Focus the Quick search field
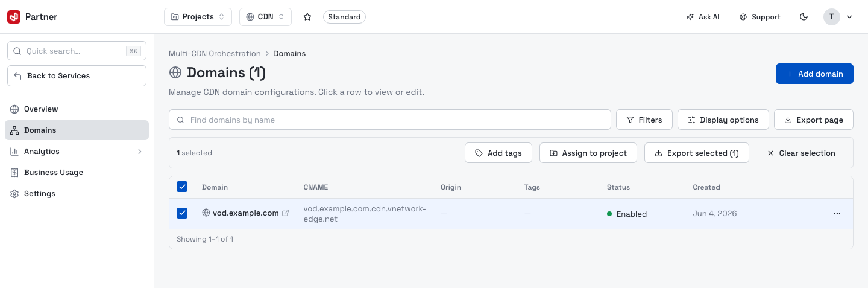Viewport: 868px width, 288px height. point(77,51)
